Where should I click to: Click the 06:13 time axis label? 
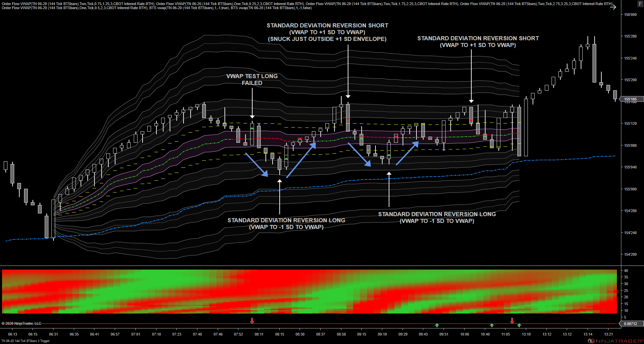point(13,334)
